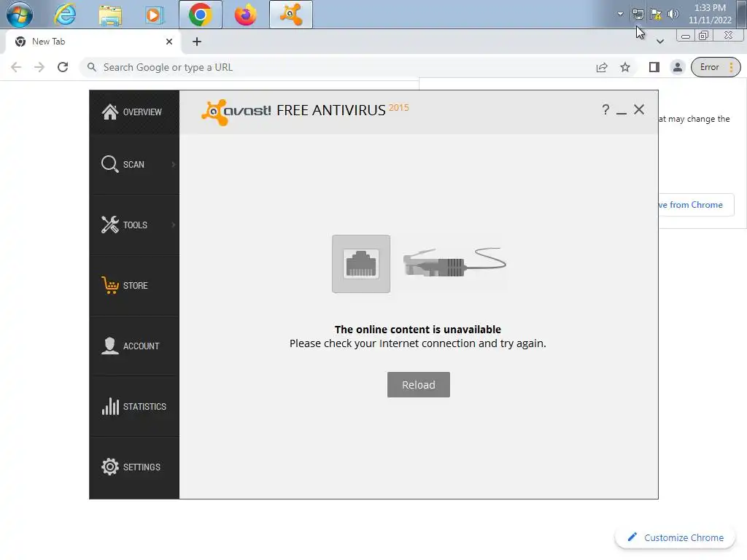Switch to Chrome in taskbar
The image size is (747, 560).
point(201,15)
